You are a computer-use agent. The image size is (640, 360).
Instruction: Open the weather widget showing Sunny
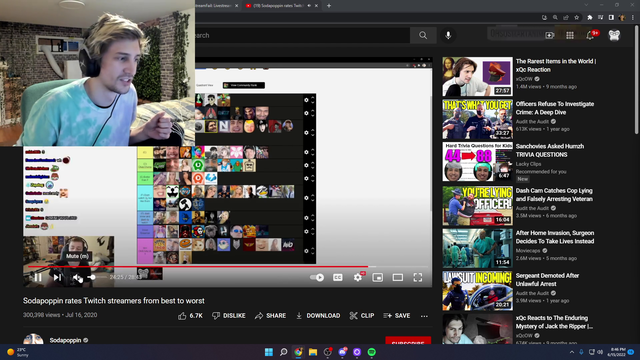18,352
